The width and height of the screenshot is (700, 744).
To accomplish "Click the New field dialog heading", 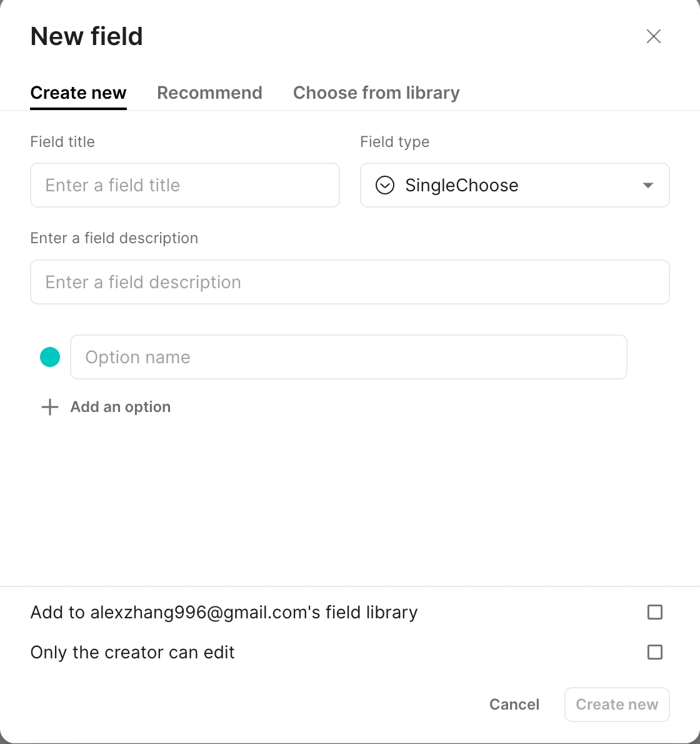I will coord(87,36).
